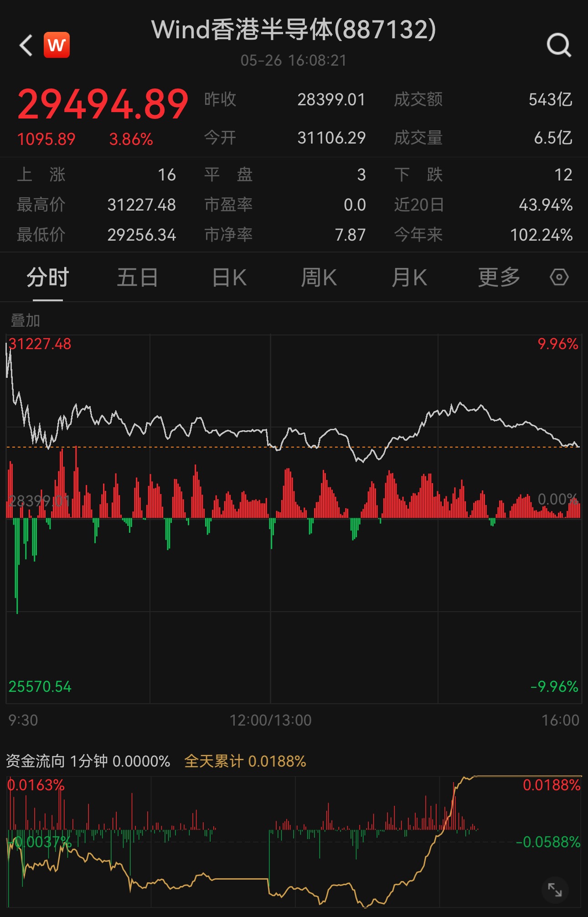Select the 月K chart tab
Image resolution: width=588 pixels, height=917 pixels.
coord(409,277)
